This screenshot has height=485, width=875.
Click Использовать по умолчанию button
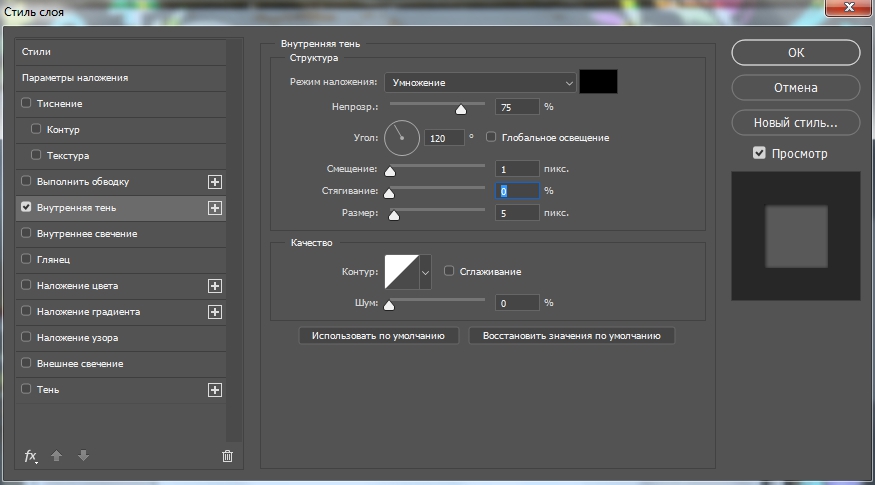pyautogui.click(x=378, y=335)
